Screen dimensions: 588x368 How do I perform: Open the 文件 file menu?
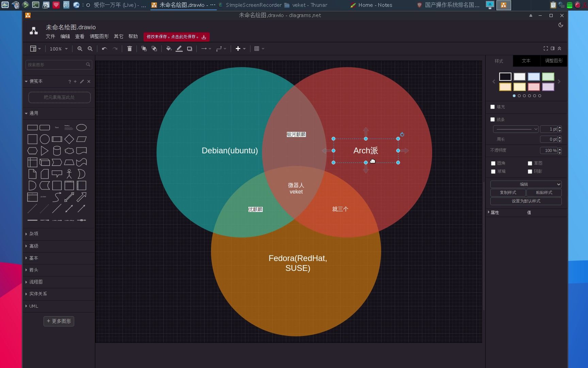50,36
